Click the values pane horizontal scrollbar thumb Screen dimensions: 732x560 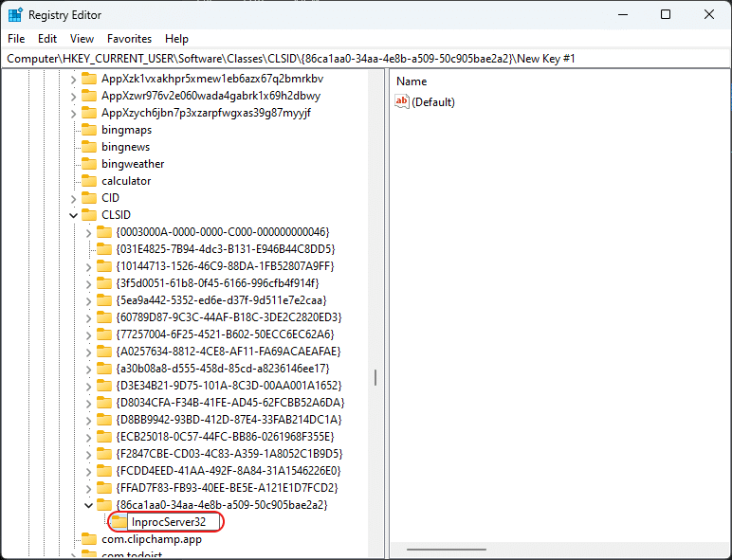click(x=447, y=550)
